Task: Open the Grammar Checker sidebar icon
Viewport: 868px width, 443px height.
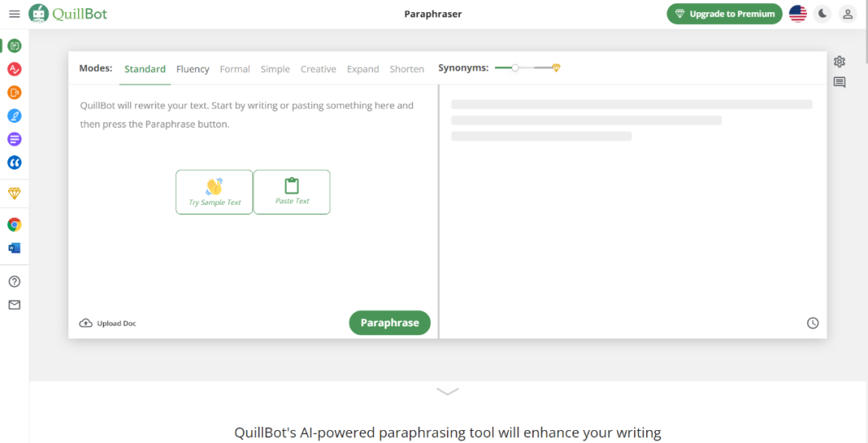Action: [x=14, y=69]
